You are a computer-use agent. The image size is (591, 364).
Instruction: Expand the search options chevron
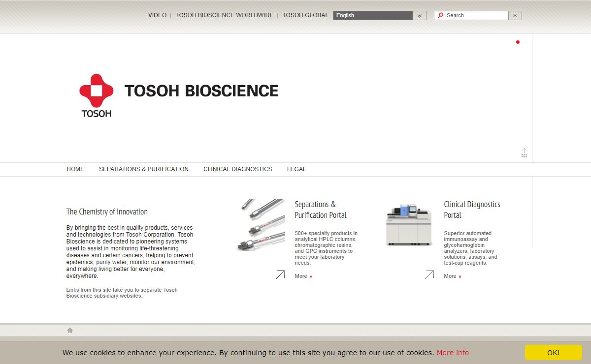pos(515,16)
